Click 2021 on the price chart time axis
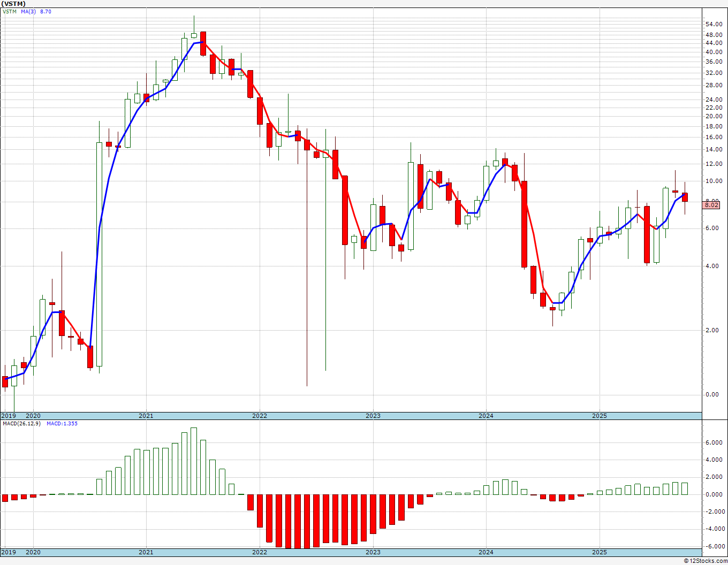The image size is (728, 565). pos(146,416)
